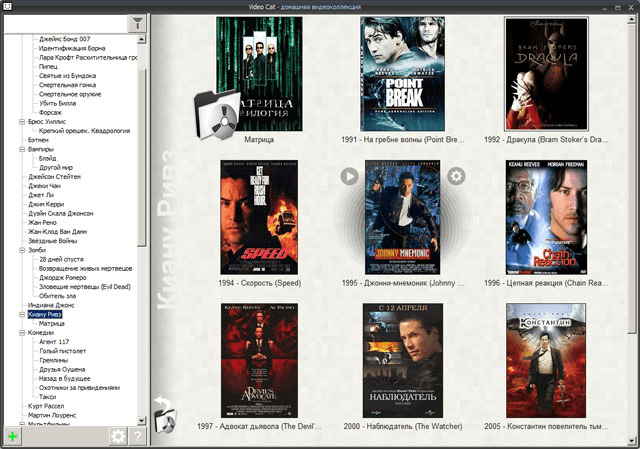640x449 pixels.
Task: Open the Point Break poster
Action: pos(402,74)
